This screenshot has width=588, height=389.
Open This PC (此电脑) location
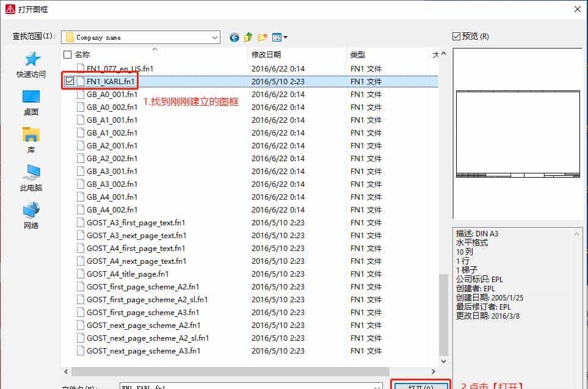point(31,178)
